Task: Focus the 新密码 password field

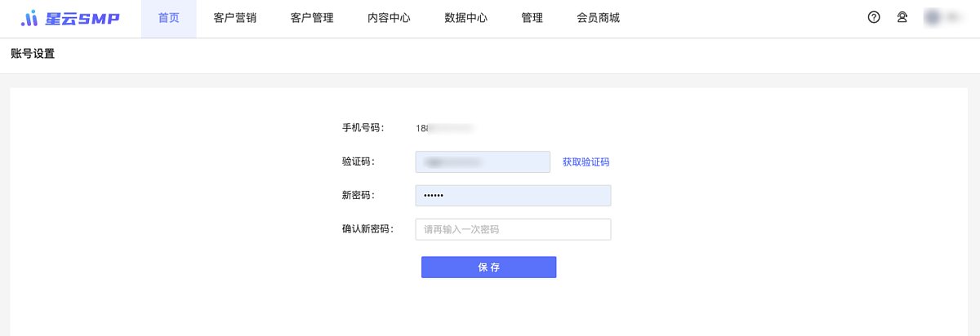Action: tap(513, 196)
